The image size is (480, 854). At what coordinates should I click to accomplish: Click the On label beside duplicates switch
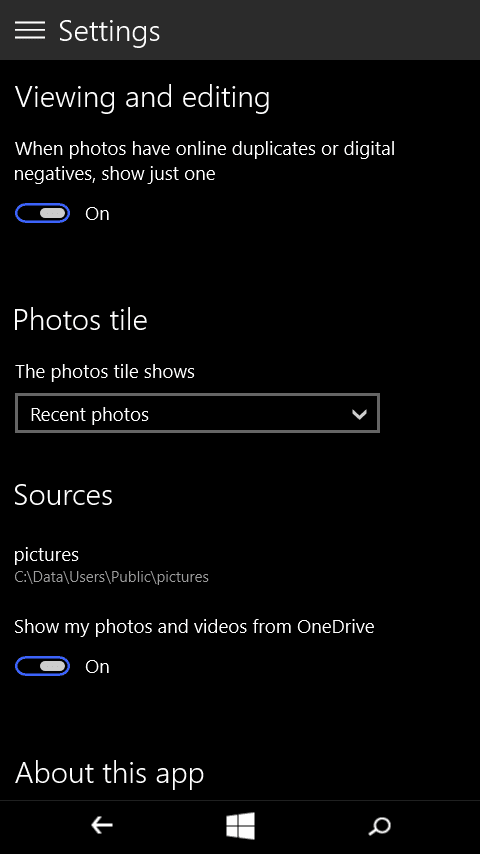(x=97, y=214)
